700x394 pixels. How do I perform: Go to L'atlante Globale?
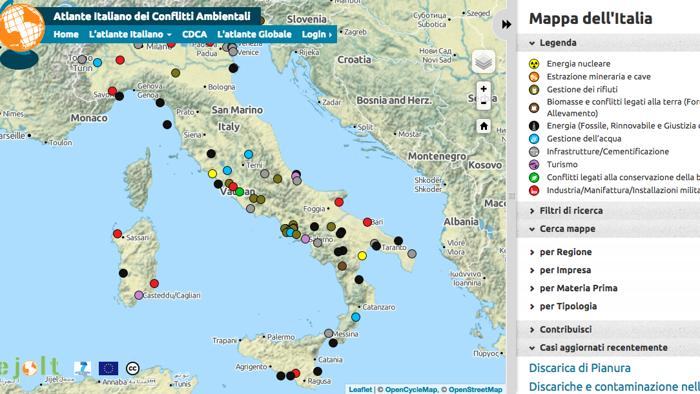254,34
